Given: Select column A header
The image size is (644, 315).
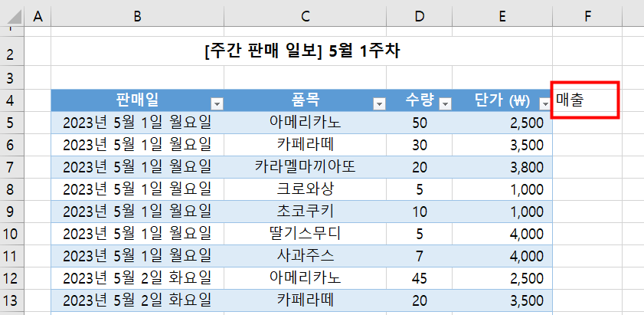Looking at the screenshot, I should point(38,16).
